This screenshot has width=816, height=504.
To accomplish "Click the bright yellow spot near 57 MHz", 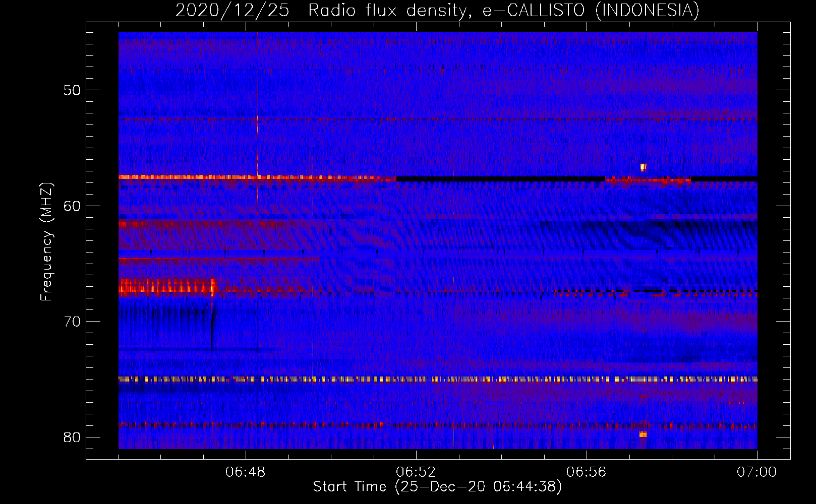I will [643, 167].
